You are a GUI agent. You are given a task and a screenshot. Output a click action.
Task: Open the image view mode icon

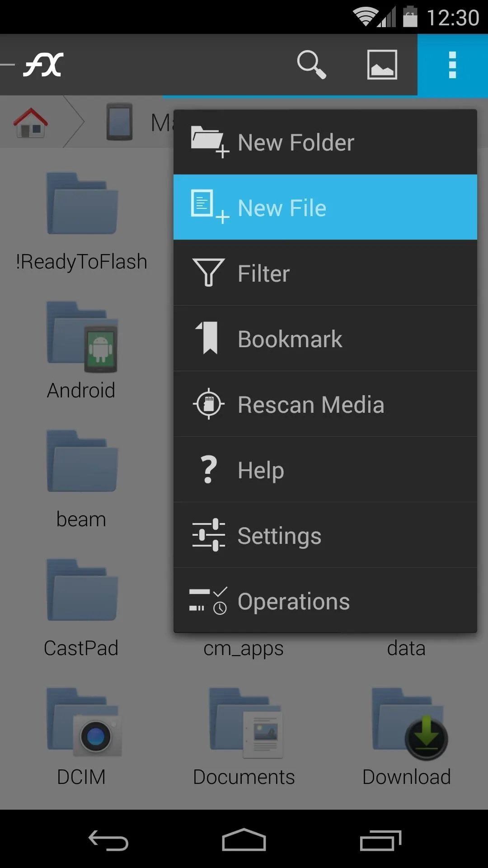click(382, 65)
